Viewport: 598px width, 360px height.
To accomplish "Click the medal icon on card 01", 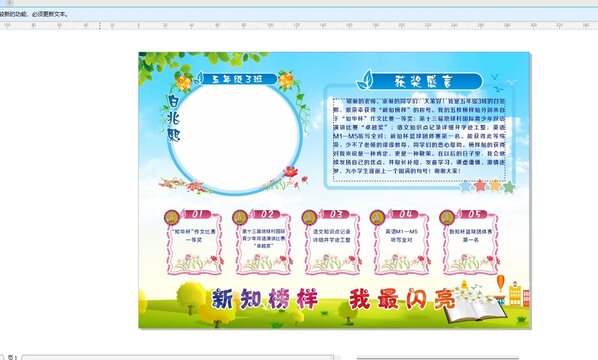I will tap(172, 217).
